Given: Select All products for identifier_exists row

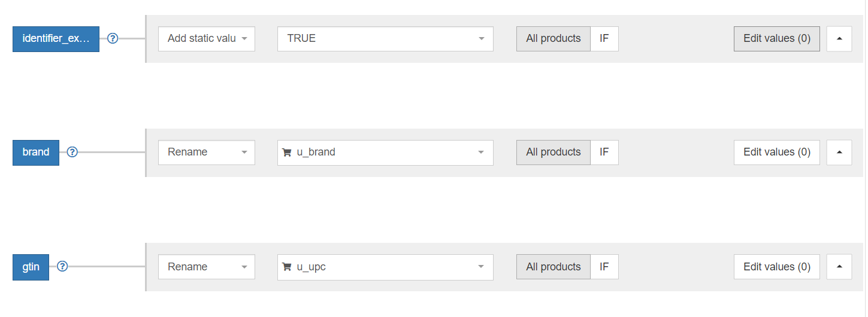Looking at the screenshot, I should coord(553,38).
